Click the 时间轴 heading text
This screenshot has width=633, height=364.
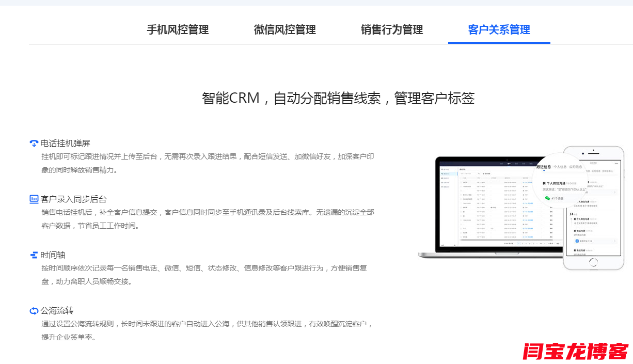[x=53, y=255]
